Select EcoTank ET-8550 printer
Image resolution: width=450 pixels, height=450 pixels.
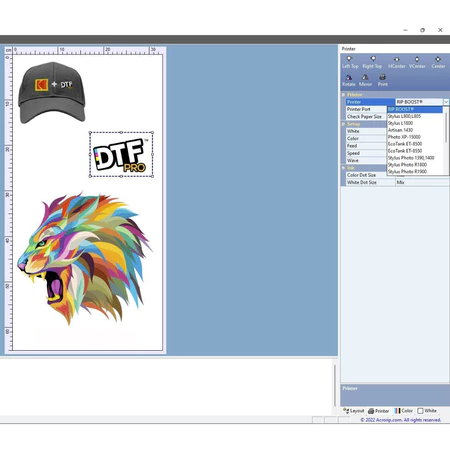(415, 151)
